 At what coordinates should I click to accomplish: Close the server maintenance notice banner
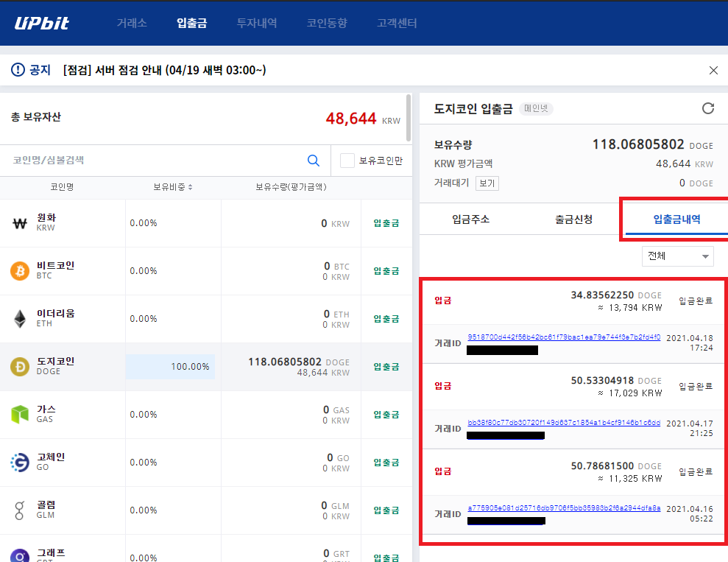(713, 70)
